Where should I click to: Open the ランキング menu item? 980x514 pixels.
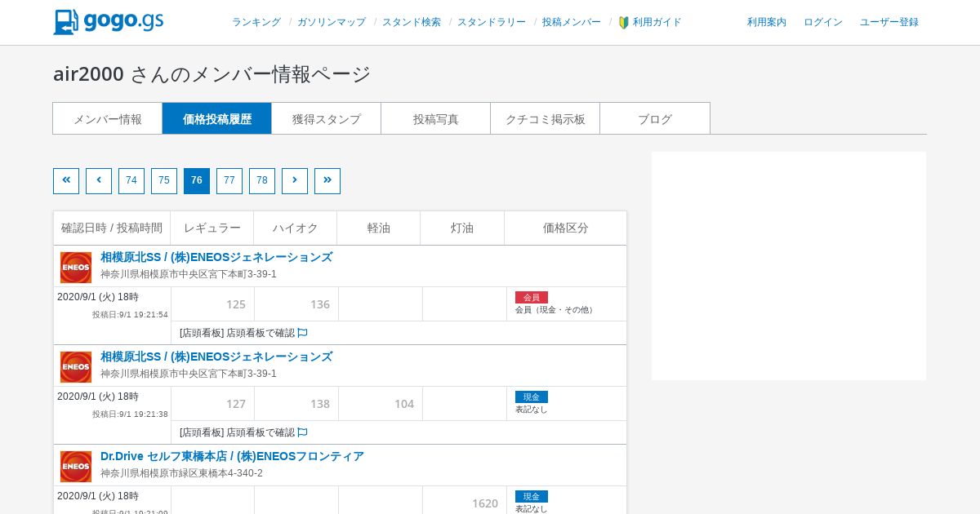(256, 22)
